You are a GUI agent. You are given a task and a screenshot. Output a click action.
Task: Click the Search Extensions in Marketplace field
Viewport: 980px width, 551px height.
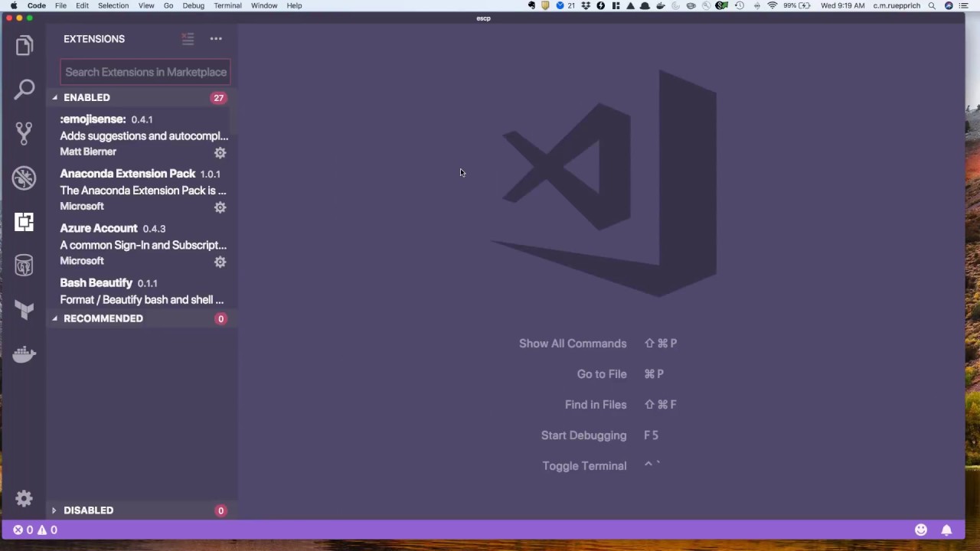[x=145, y=72]
